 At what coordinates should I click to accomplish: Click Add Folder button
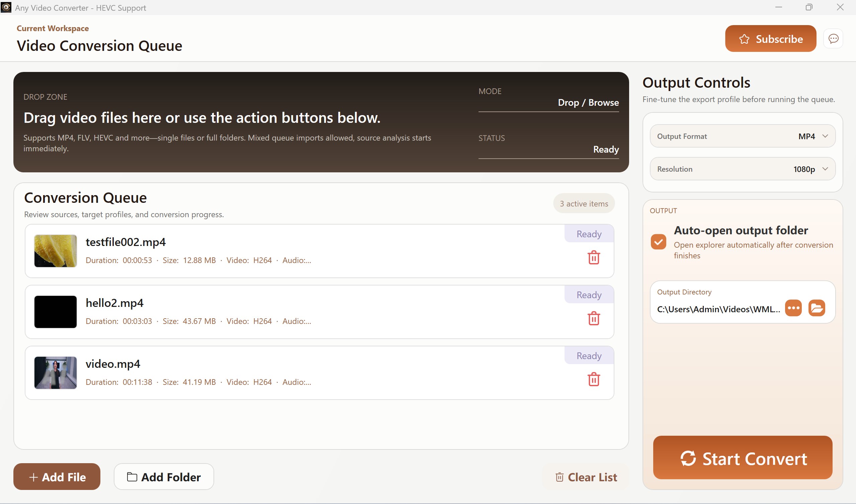pos(164,477)
